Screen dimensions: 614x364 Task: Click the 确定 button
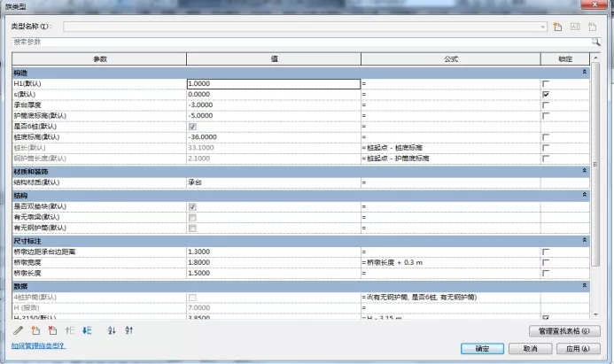pos(482,349)
